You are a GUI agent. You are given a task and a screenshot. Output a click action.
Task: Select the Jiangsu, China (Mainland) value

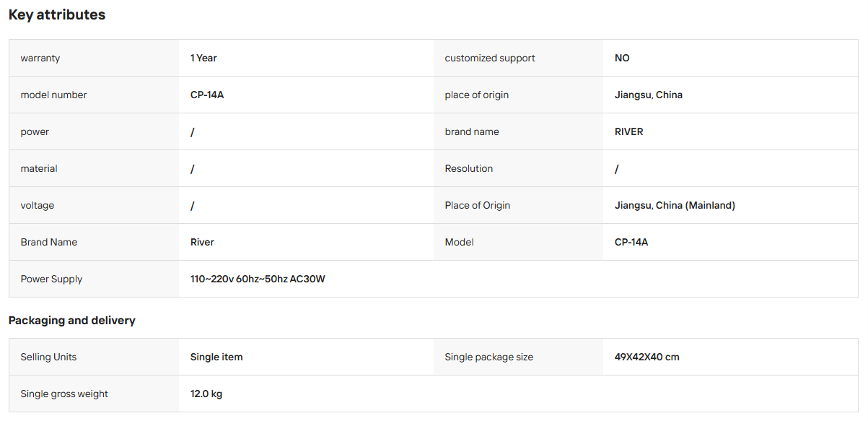pos(675,205)
